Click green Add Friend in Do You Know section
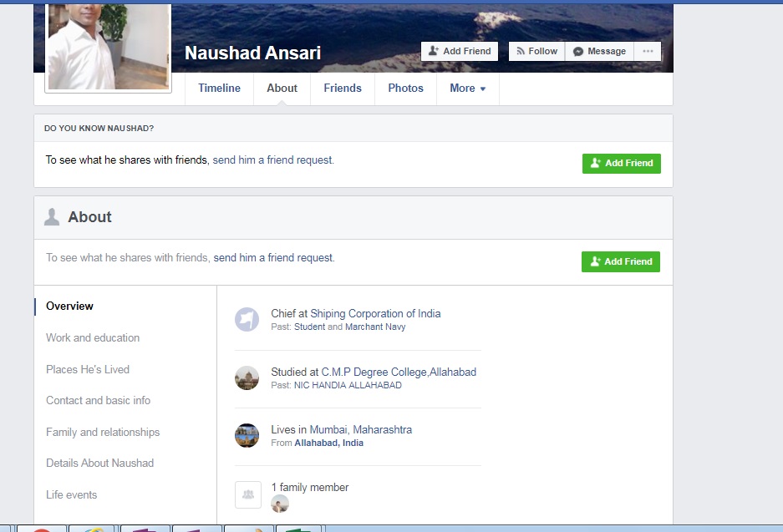The height and width of the screenshot is (532, 783). point(621,163)
